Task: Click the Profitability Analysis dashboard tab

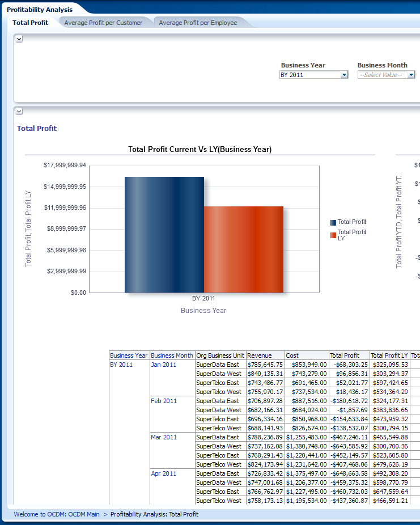Action: click(40, 10)
